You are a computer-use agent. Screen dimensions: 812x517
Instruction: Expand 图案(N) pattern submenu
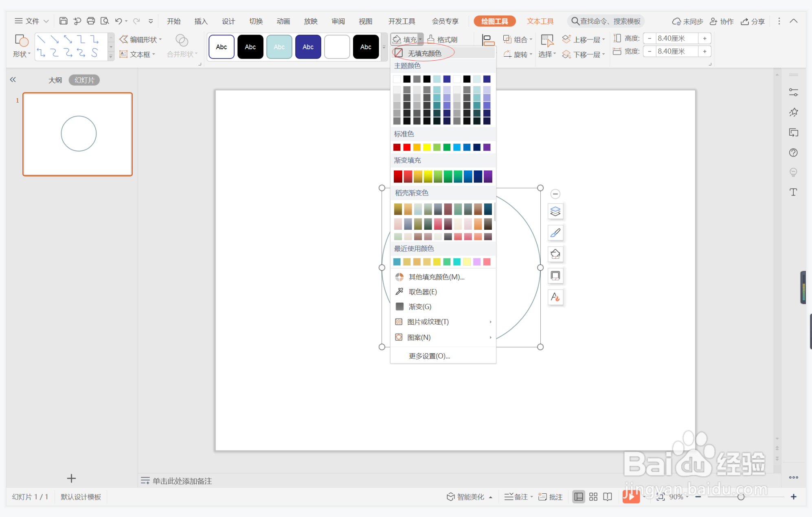(443, 337)
